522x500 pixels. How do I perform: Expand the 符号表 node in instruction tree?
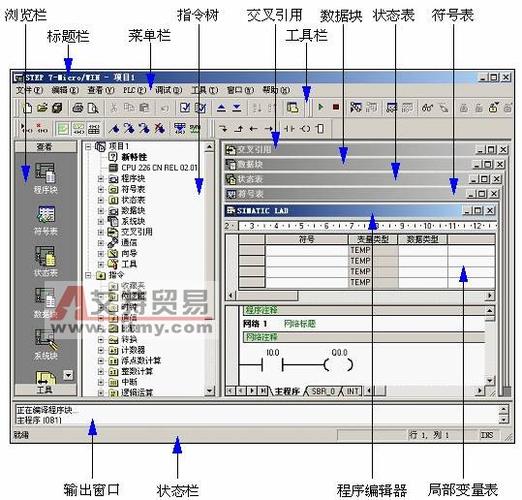101,189
